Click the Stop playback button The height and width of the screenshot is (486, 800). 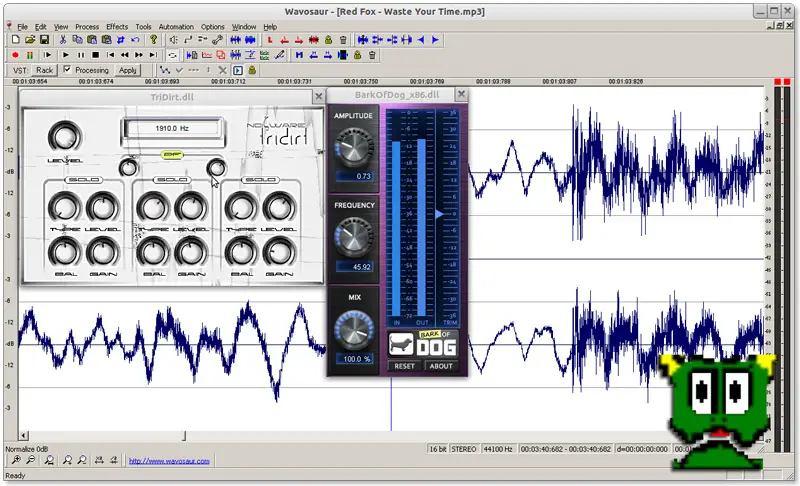click(95, 55)
